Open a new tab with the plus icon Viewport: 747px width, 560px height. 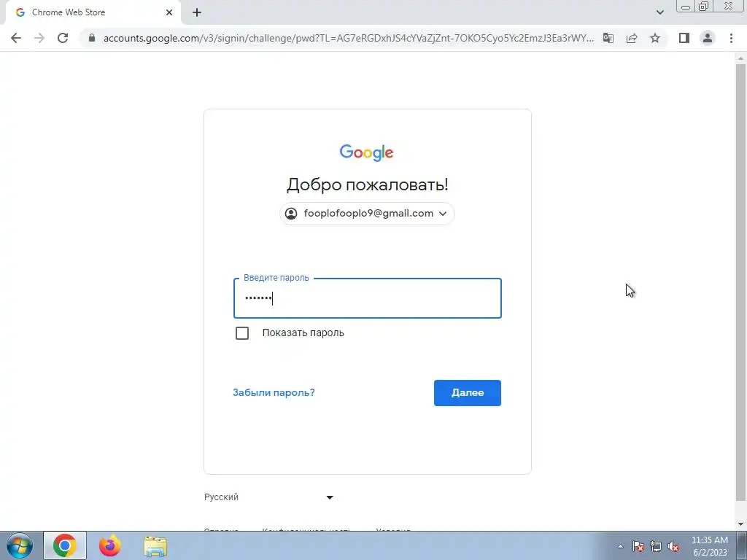click(x=197, y=12)
